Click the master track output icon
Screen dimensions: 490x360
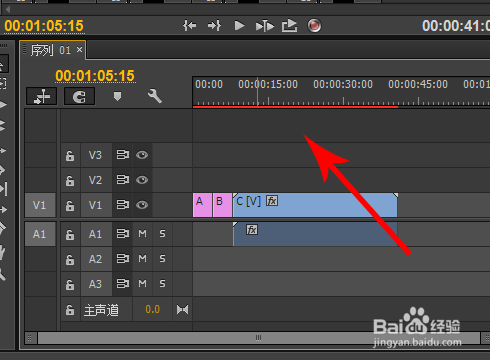(182, 310)
